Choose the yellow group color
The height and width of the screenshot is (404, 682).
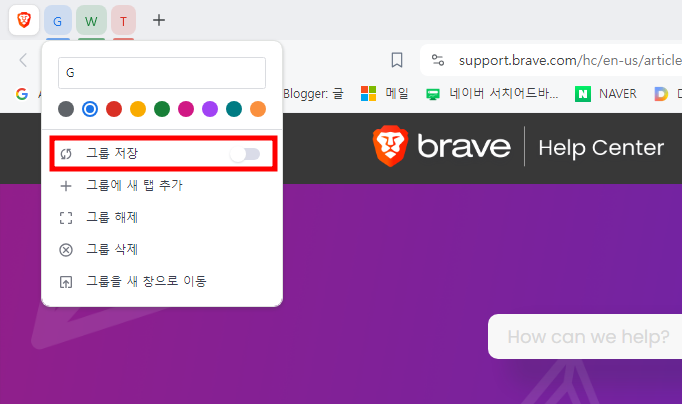point(138,109)
